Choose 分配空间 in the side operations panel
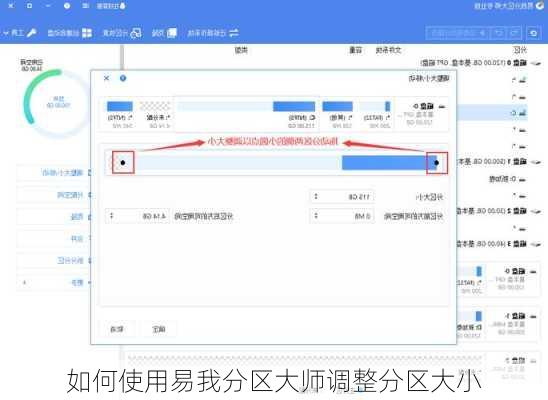Image resolution: width=548 pixels, height=400 pixels. pyautogui.click(x=53, y=195)
